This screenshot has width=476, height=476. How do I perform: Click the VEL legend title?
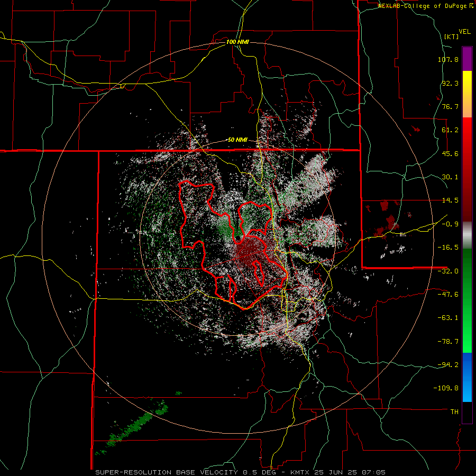point(464,32)
